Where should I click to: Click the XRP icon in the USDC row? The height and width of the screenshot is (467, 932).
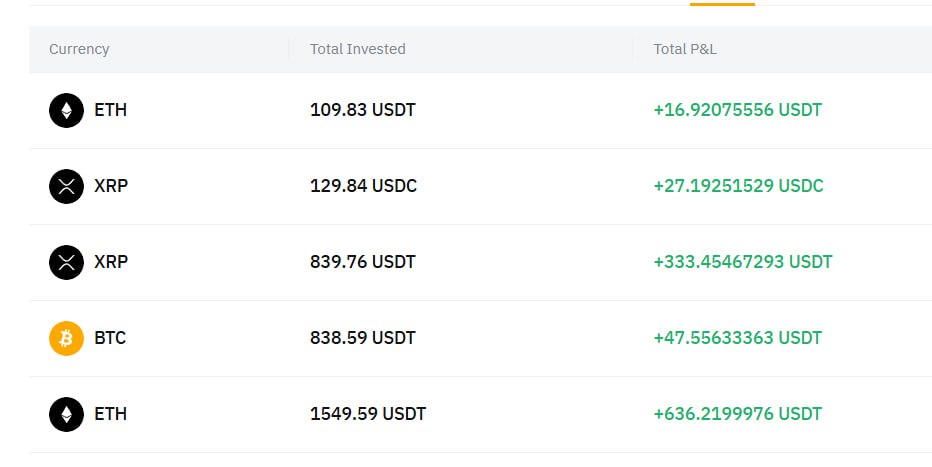pyautogui.click(x=66, y=187)
